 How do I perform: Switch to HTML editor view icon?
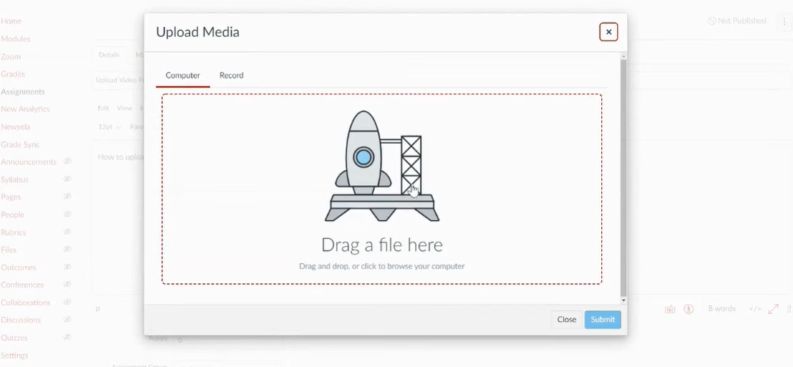755,309
